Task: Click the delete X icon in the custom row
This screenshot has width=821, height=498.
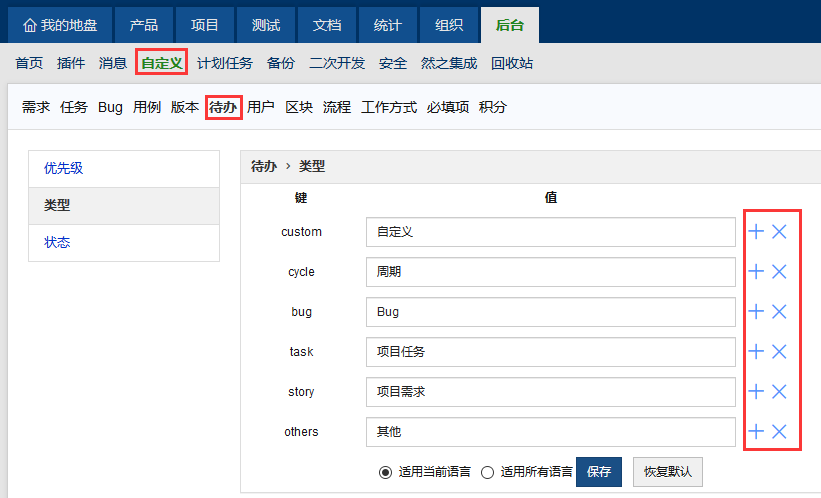Action: coord(779,231)
